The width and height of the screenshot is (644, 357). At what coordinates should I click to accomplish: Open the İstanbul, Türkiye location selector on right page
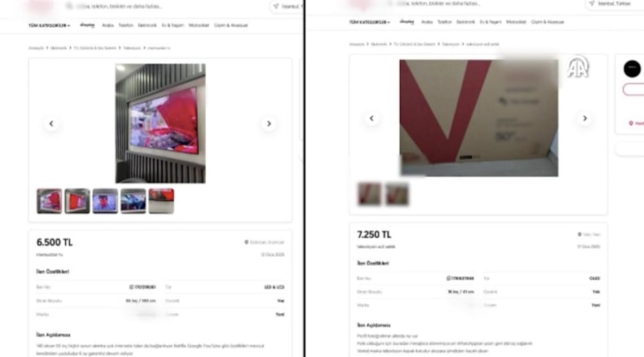614,3
